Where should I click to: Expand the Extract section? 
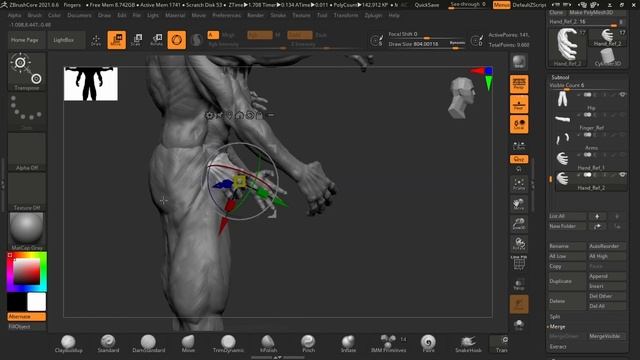coord(558,347)
